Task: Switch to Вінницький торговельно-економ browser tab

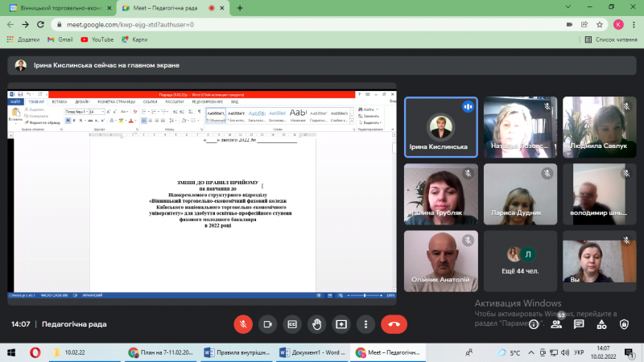Action: (x=60, y=8)
